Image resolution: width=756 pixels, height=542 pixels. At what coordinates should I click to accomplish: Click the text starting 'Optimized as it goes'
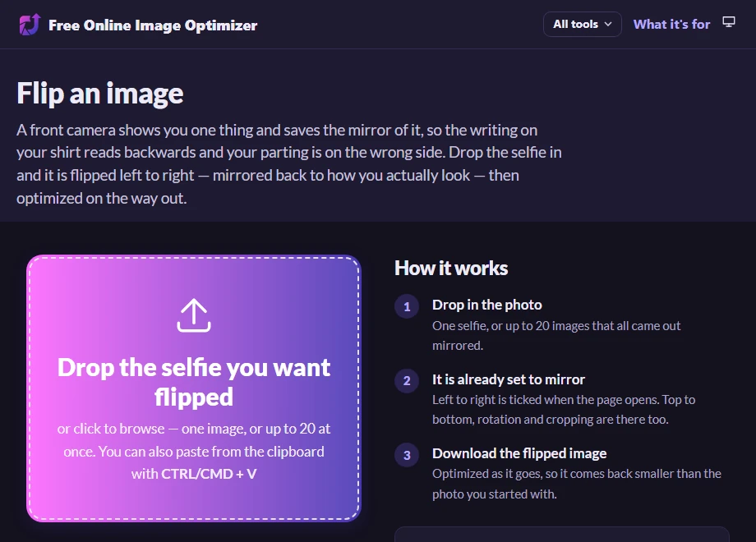click(x=577, y=484)
